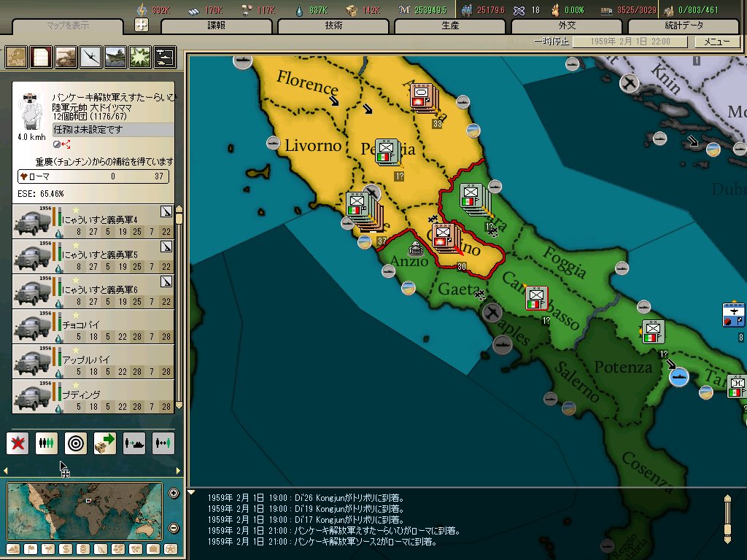
Task: Select the アップルパイ division row
Action: (x=93, y=362)
